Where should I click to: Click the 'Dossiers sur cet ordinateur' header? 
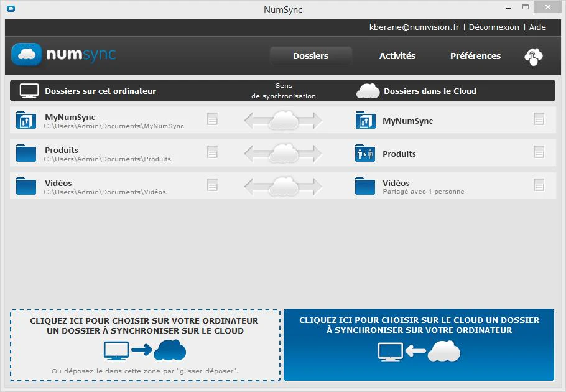(x=100, y=91)
